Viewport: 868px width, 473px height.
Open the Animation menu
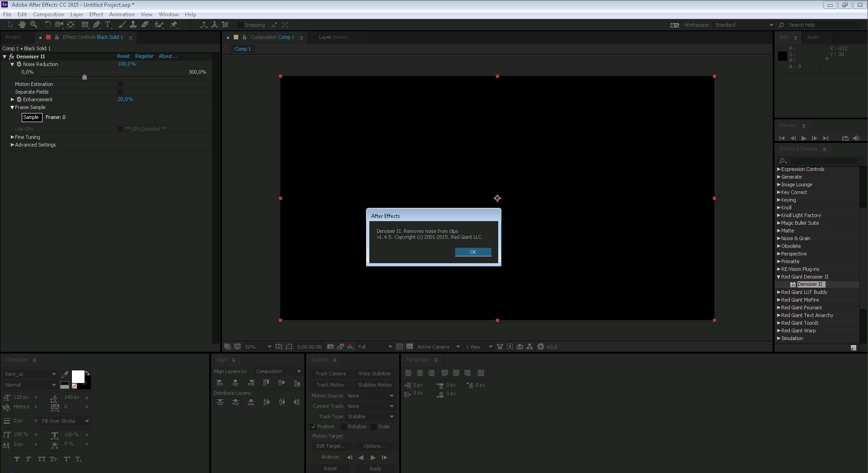pos(122,14)
